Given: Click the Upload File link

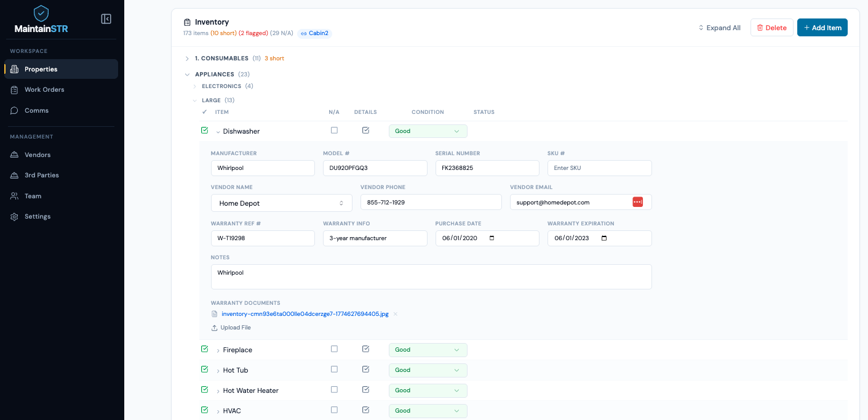Looking at the screenshot, I should [231, 328].
